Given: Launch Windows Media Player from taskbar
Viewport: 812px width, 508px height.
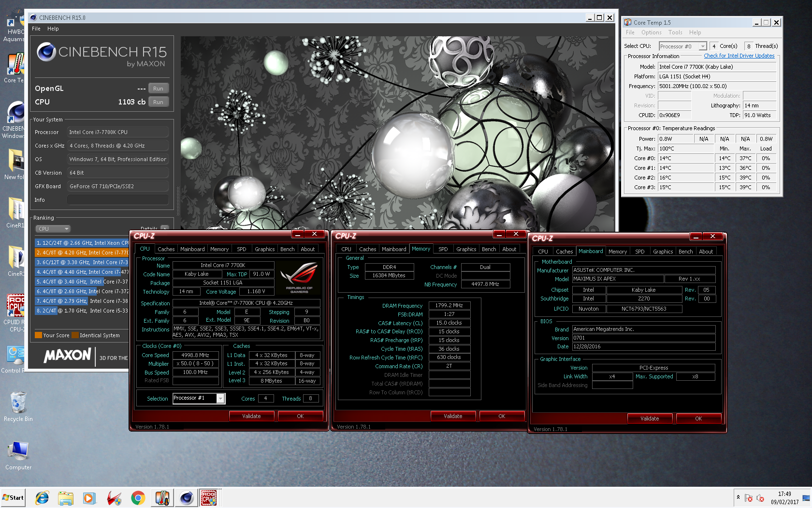Looking at the screenshot, I should (x=89, y=498).
